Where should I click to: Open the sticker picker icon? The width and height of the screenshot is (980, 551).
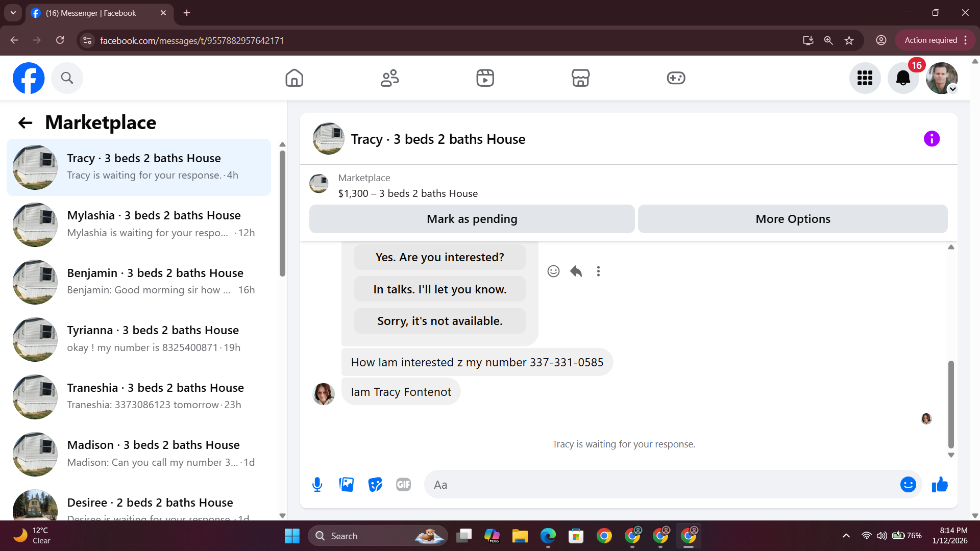tap(375, 485)
